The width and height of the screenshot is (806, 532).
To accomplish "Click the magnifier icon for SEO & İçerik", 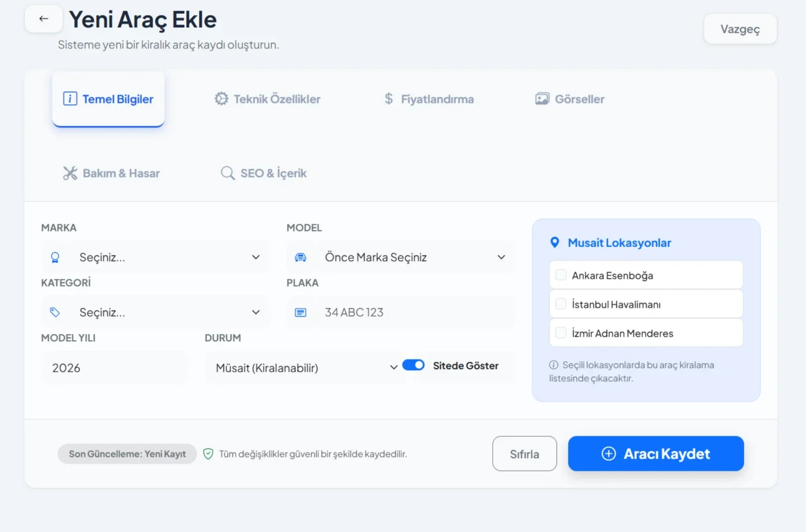I will point(227,173).
